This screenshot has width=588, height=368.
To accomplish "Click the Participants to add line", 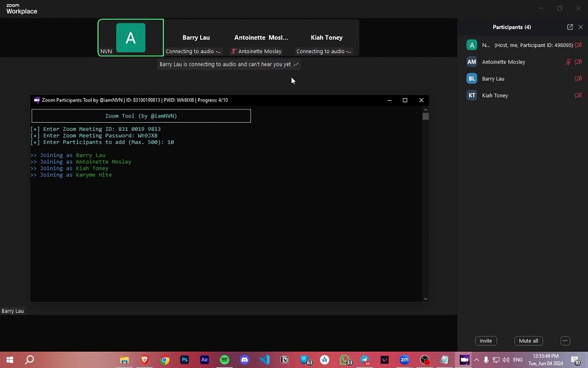I will (x=103, y=142).
